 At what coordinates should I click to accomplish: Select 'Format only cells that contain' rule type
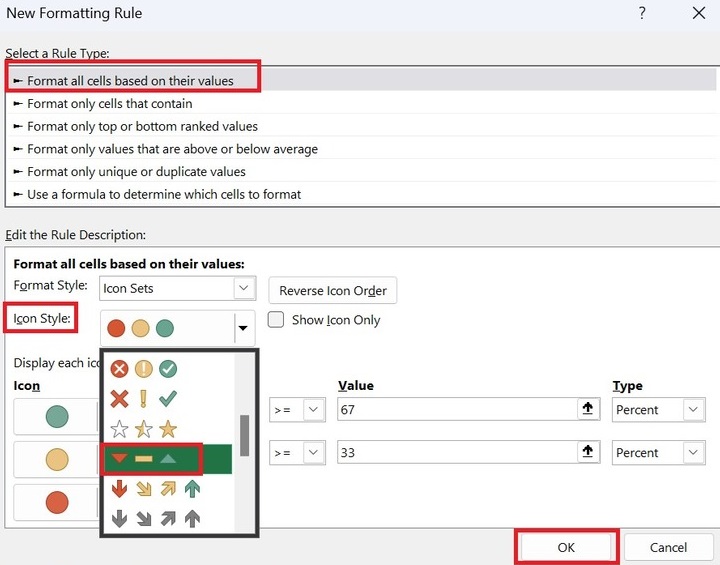click(110, 103)
